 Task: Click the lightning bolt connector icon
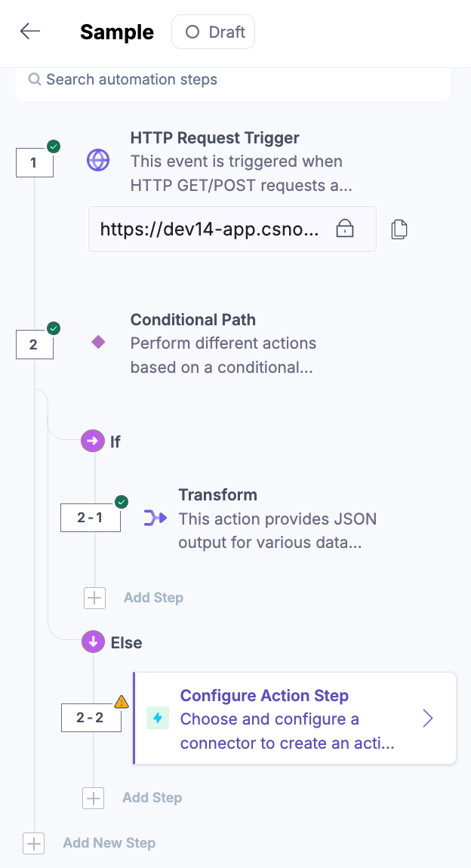(158, 719)
